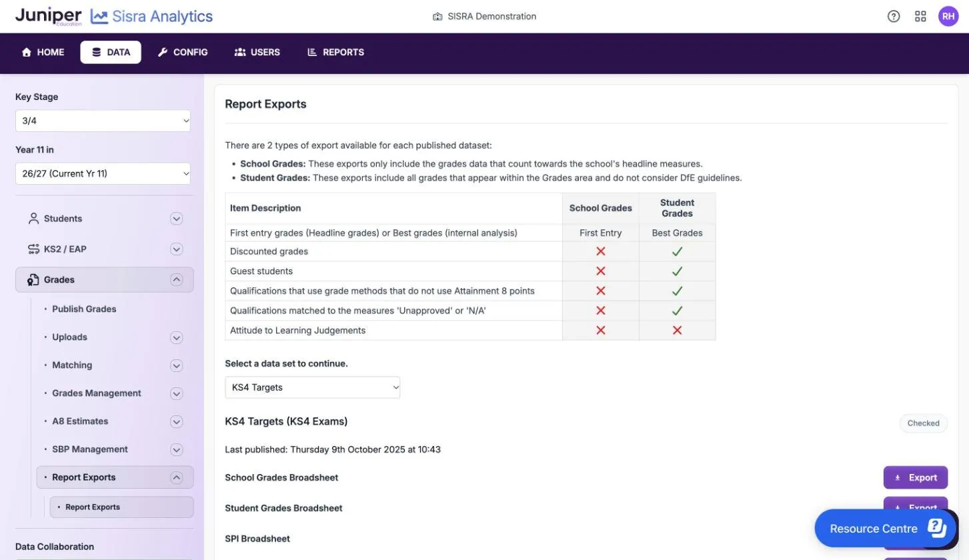This screenshot has width=969, height=560.
Task: Click the Student Grades Broadsheet label
Action: 283,508
